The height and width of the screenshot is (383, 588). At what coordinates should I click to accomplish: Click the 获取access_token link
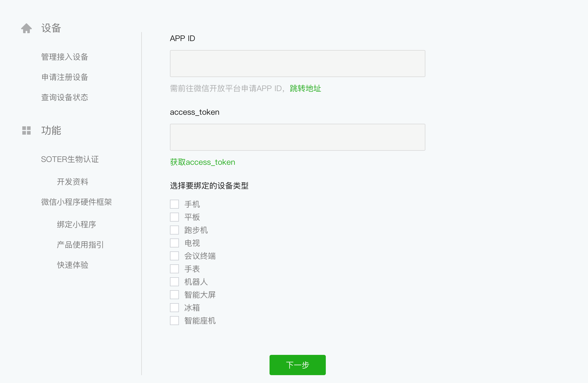coord(203,162)
